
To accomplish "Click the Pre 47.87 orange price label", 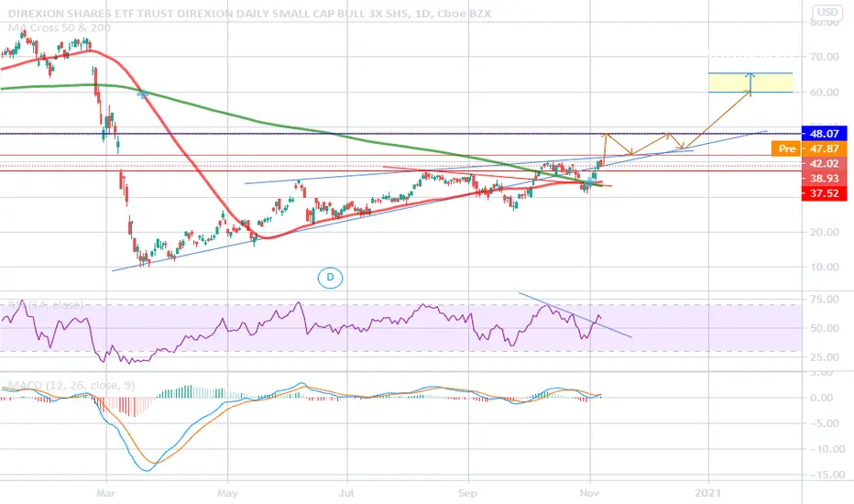I will tap(809, 148).
